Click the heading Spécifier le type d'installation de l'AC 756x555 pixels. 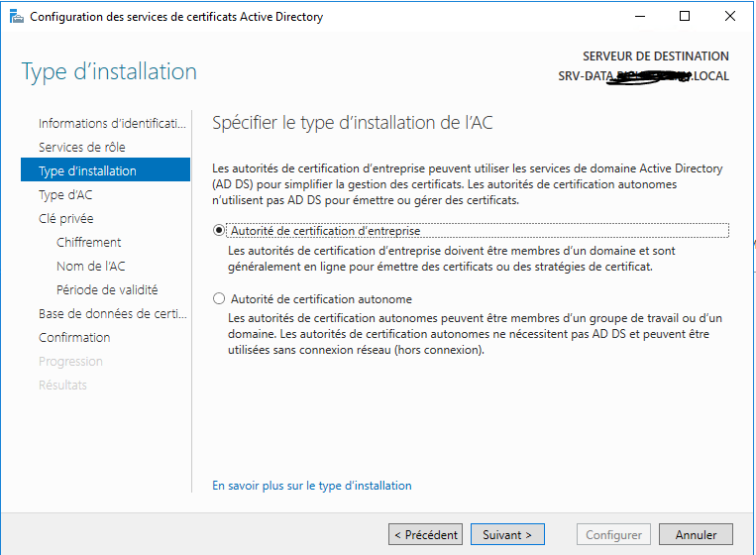(x=353, y=123)
